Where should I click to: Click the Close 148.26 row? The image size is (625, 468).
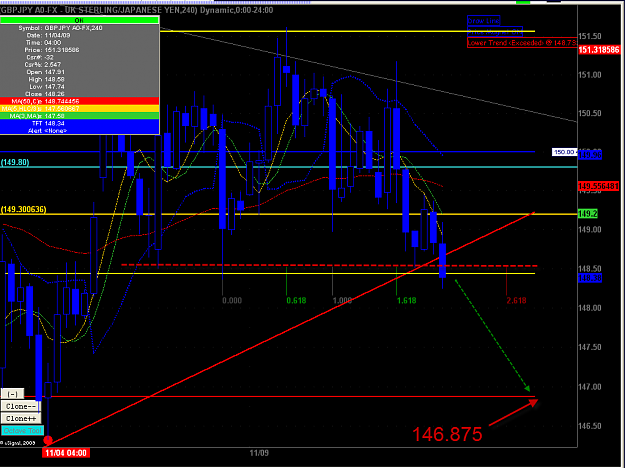[x=80, y=94]
